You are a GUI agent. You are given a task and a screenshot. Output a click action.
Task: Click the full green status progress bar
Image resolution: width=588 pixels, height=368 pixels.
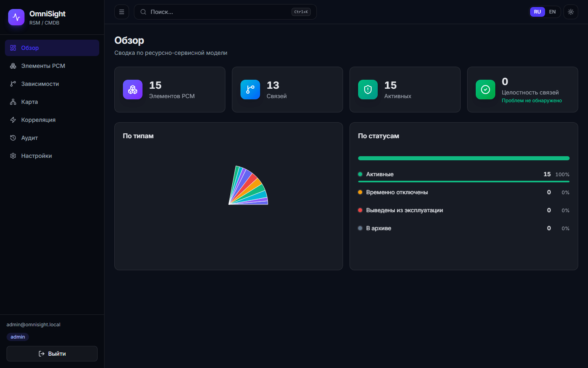click(x=464, y=158)
